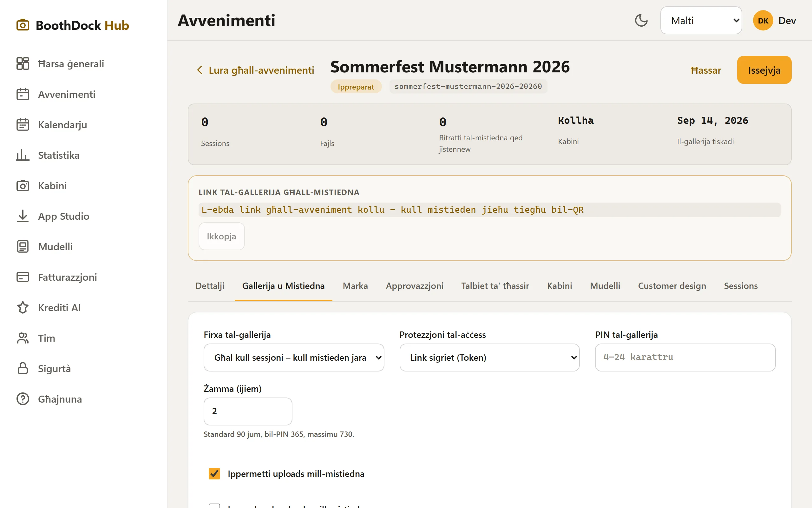Click the Dev username label
Viewport: 812px width, 508px height.
[x=787, y=21]
